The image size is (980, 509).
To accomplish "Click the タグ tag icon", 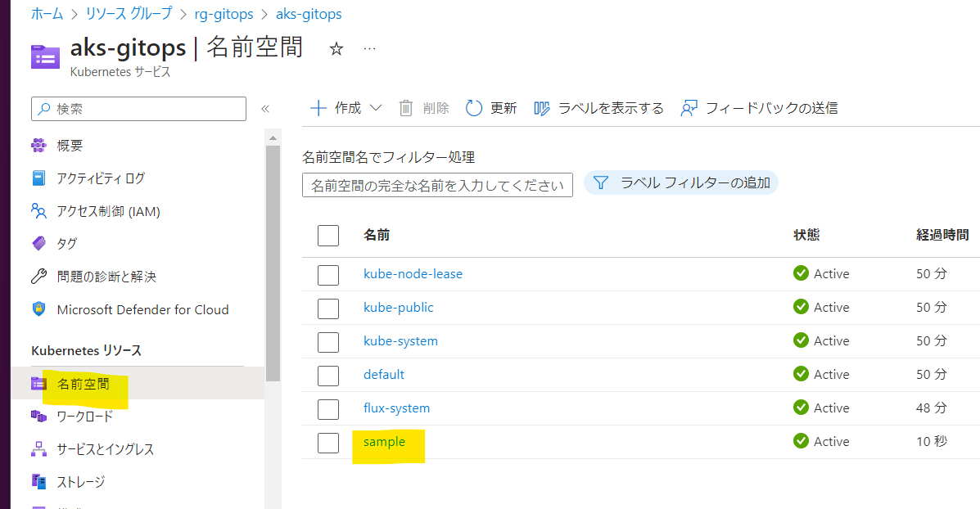I will click(x=38, y=244).
